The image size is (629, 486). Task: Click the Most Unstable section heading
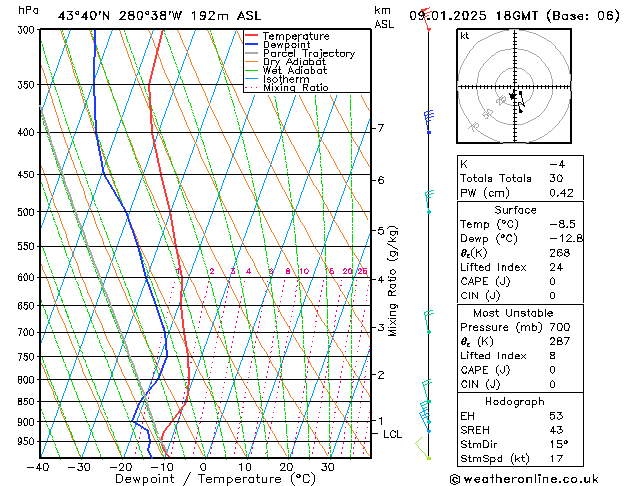[513, 313]
